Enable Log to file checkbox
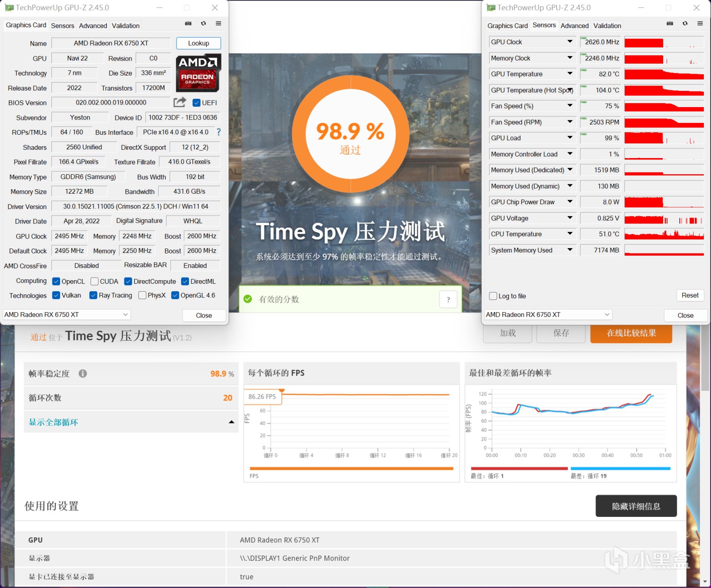The image size is (711, 588). [x=493, y=296]
